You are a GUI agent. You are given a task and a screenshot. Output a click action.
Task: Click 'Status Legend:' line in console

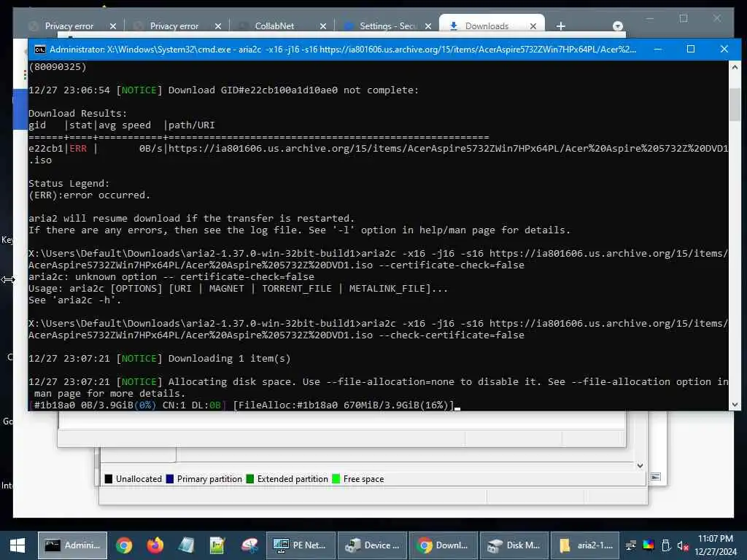click(69, 183)
